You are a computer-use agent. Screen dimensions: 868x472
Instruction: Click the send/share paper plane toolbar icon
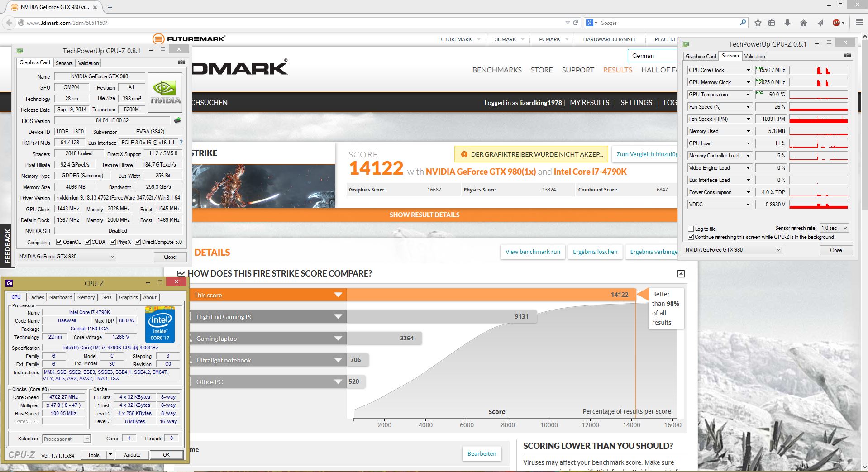pos(820,23)
